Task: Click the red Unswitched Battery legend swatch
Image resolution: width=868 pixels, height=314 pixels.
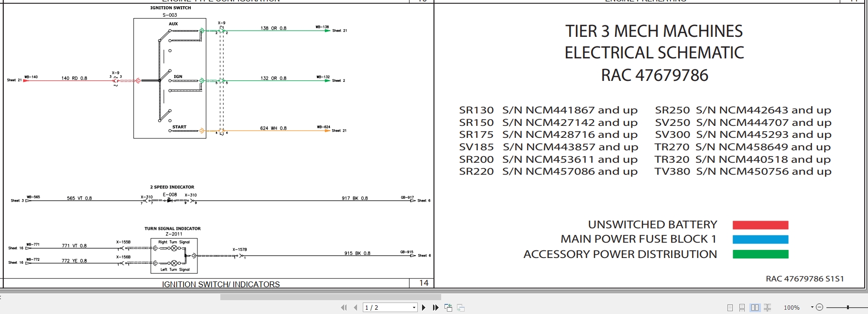Action: (760, 225)
